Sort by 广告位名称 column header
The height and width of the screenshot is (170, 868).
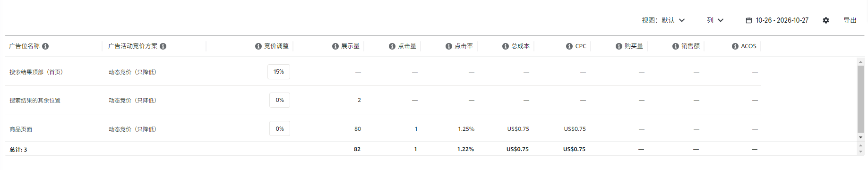25,46
